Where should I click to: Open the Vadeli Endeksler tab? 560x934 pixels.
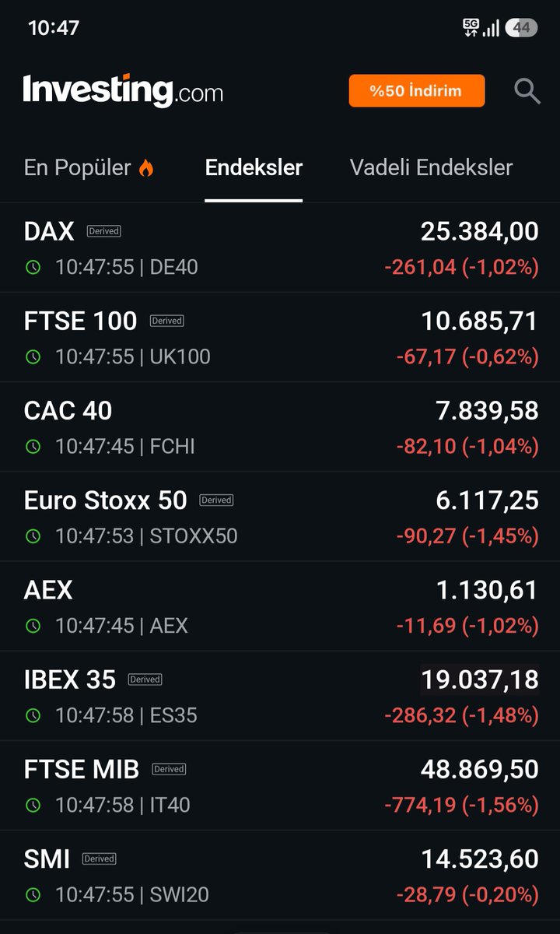click(432, 167)
